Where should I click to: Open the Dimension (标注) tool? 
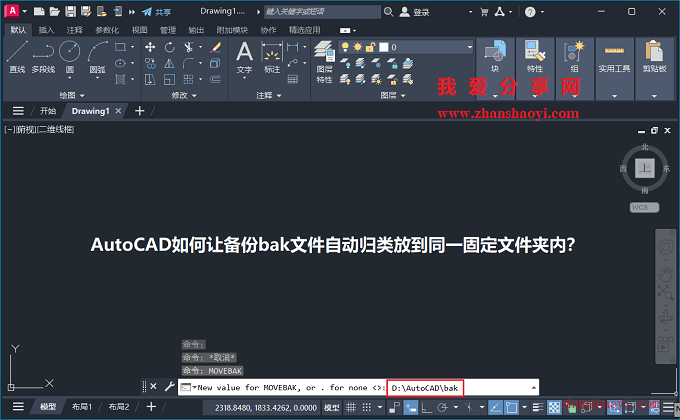pyautogui.click(x=272, y=57)
